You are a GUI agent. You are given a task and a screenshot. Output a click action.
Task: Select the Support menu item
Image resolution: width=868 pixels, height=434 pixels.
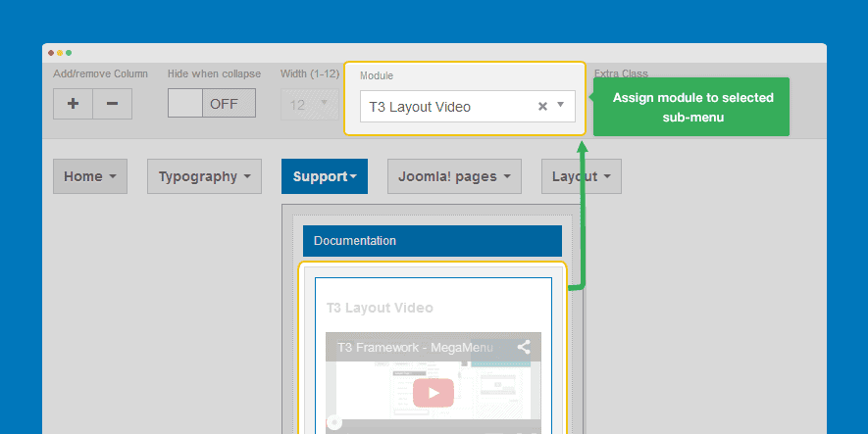[324, 176]
